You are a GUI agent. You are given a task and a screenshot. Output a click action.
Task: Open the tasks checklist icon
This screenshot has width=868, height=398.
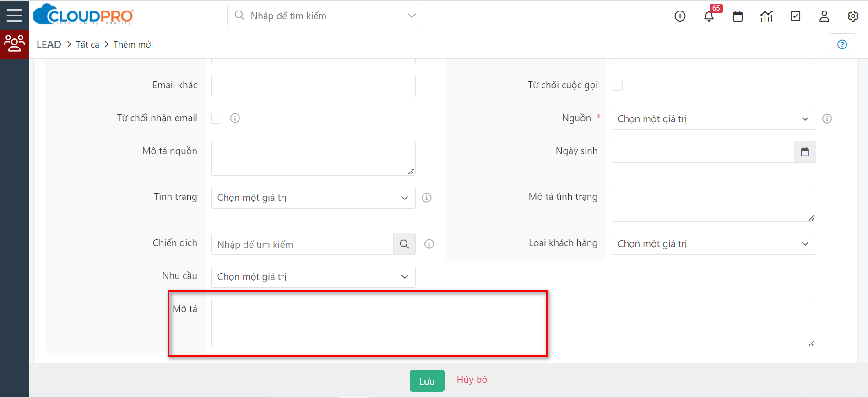tap(796, 16)
